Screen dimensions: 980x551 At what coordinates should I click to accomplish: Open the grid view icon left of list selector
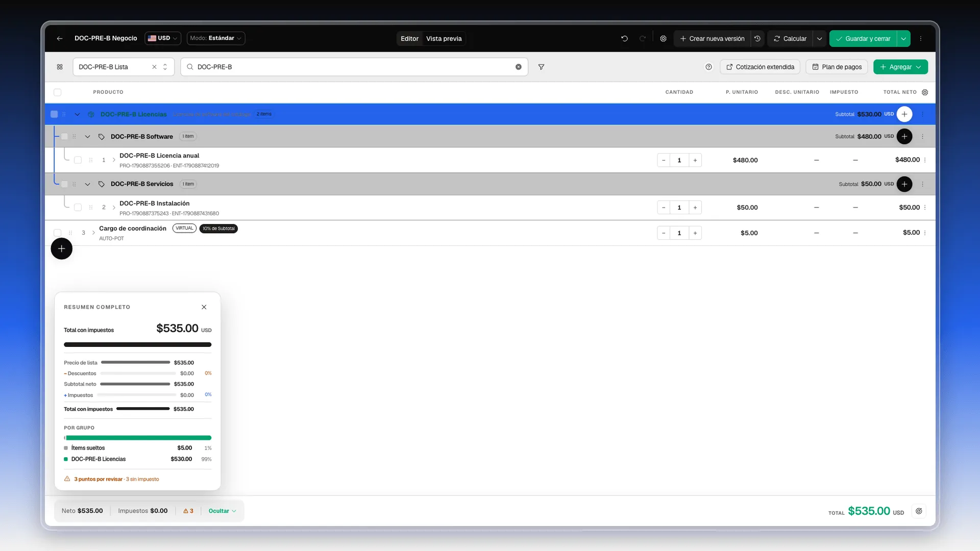[60, 67]
